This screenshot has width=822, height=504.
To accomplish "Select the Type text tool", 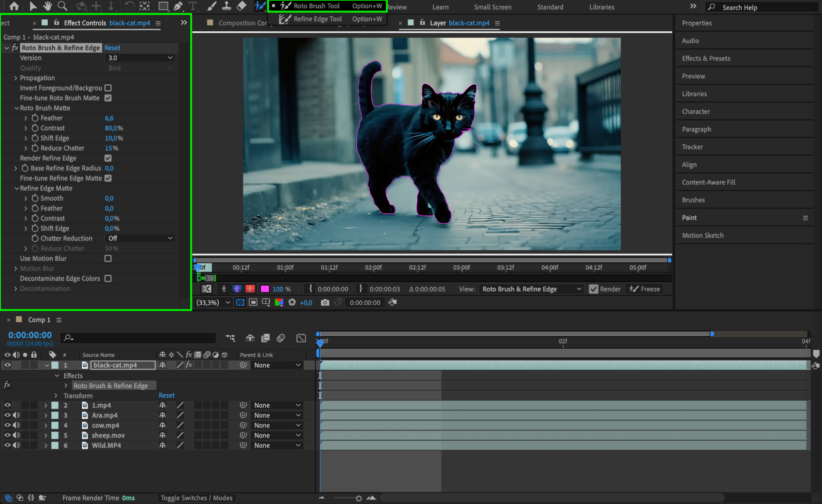I will pyautogui.click(x=192, y=6).
